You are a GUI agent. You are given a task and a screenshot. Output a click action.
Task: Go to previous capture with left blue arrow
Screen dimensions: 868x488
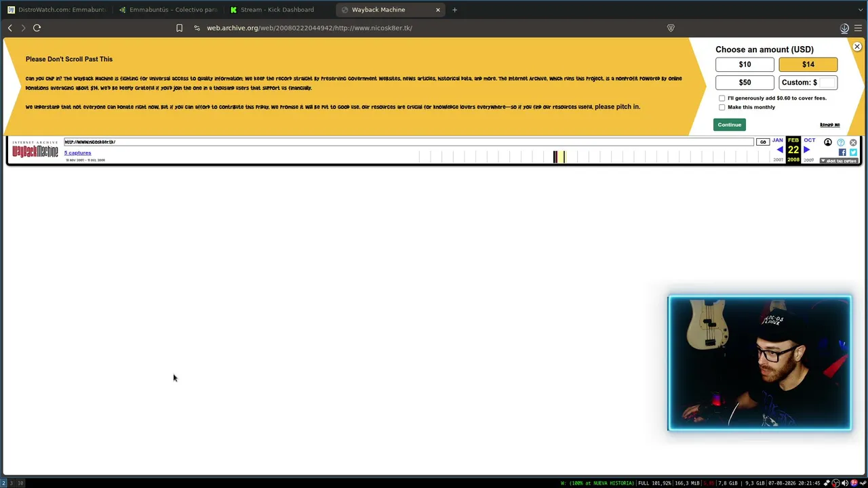point(780,150)
